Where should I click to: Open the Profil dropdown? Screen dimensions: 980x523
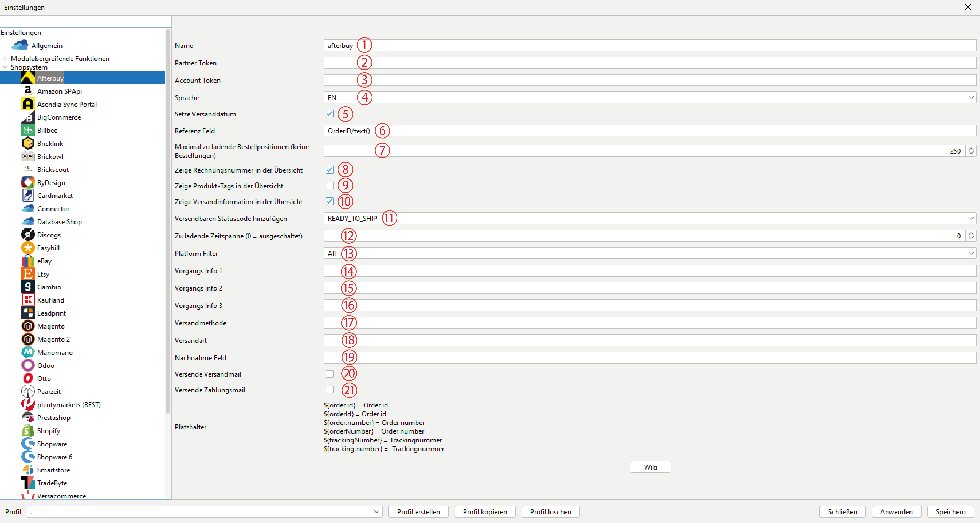pos(205,512)
